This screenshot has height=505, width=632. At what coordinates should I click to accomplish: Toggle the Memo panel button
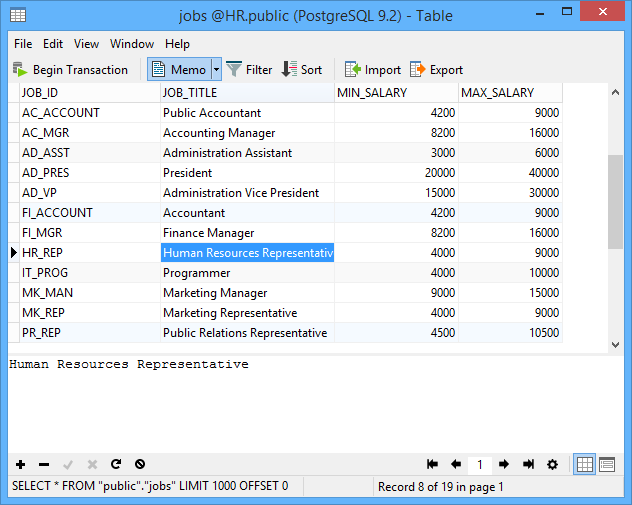point(178,70)
